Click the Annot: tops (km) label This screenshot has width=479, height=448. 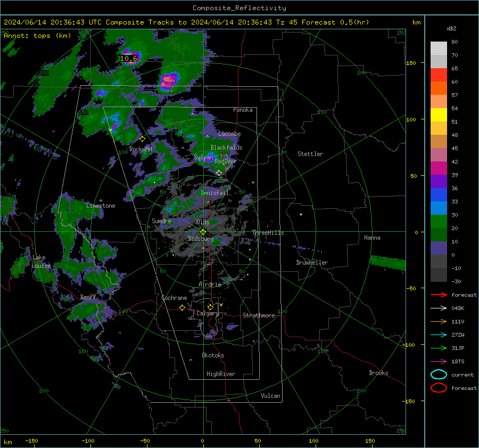coord(37,36)
